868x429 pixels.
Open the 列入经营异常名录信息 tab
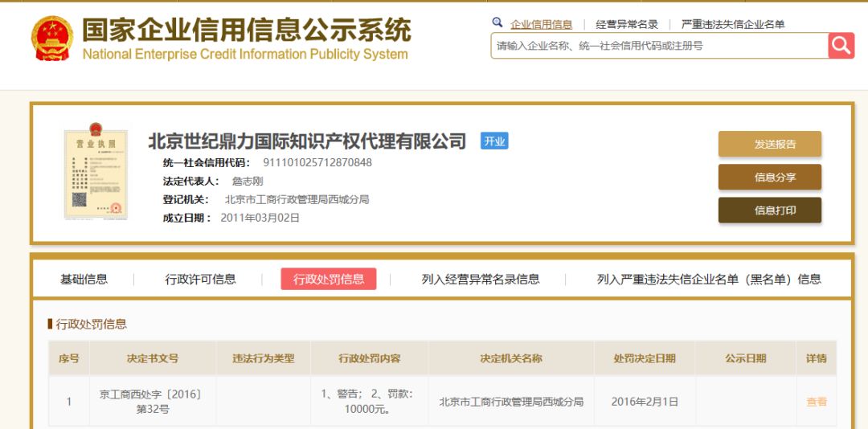pos(481,280)
